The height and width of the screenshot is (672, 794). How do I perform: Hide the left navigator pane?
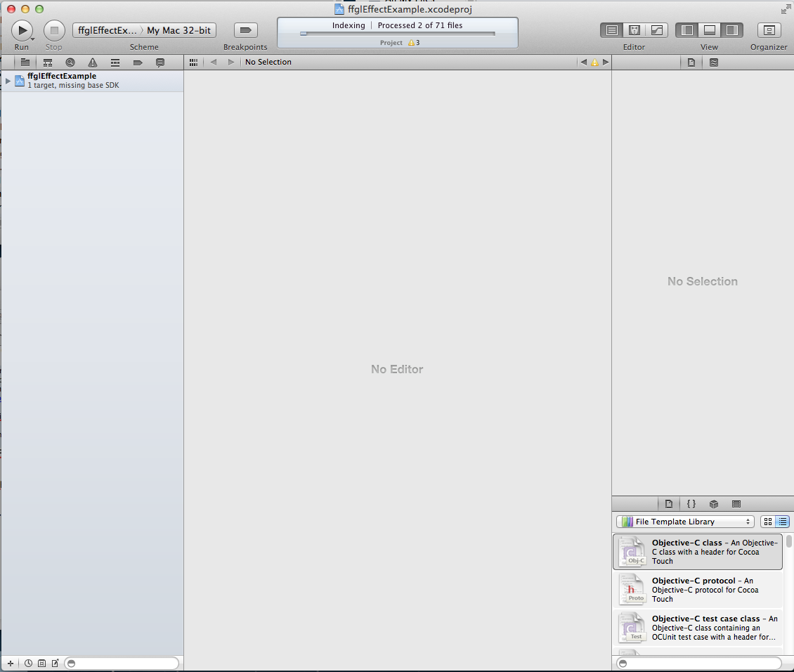coord(687,30)
